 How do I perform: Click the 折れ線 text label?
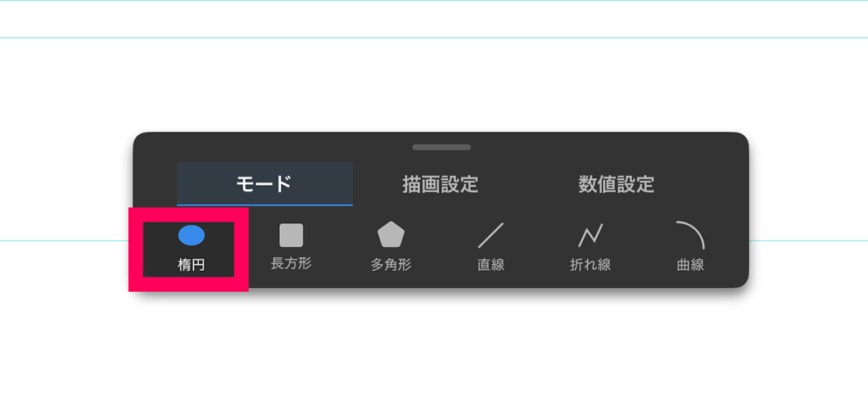click(590, 265)
